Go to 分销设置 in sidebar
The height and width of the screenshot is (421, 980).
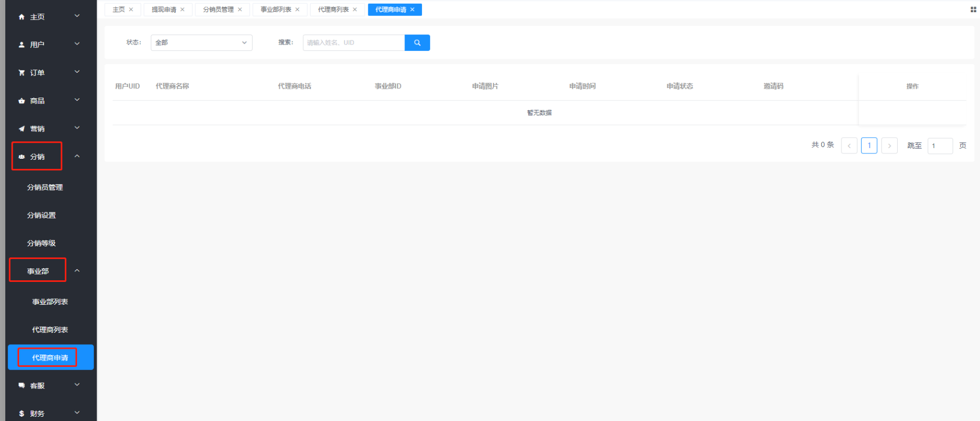click(x=41, y=215)
